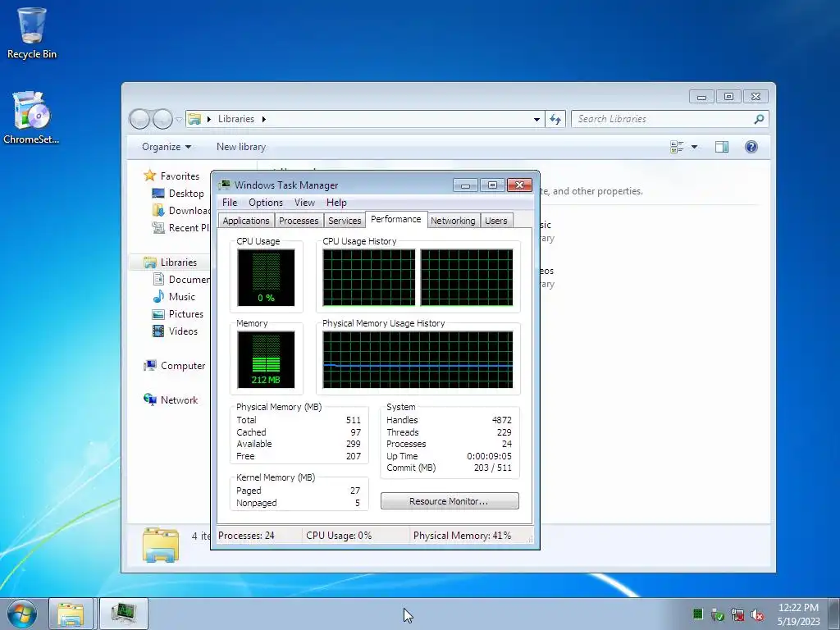Viewport: 840px width, 630px height.
Task: Switch to the Networking tab
Action: pos(453,221)
